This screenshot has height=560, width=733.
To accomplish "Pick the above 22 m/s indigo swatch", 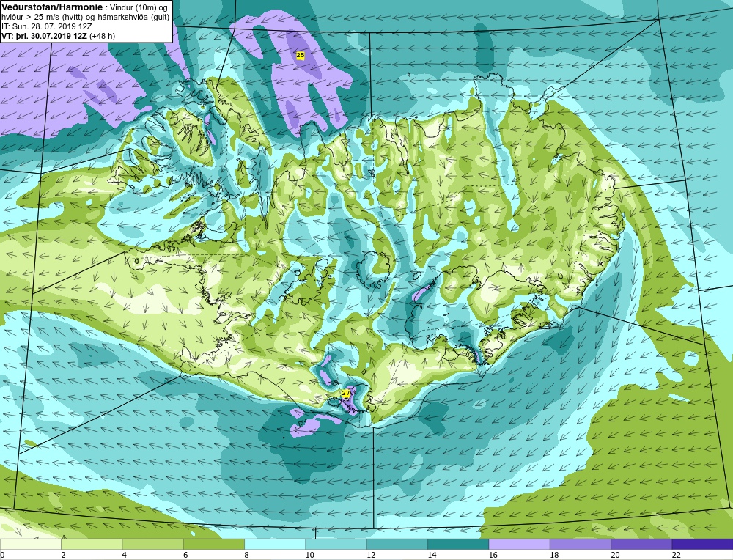I will click(x=702, y=544).
